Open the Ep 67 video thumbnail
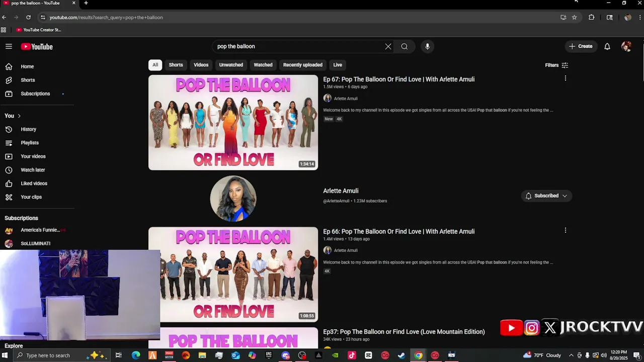644x362 pixels. tap(233, 122)
